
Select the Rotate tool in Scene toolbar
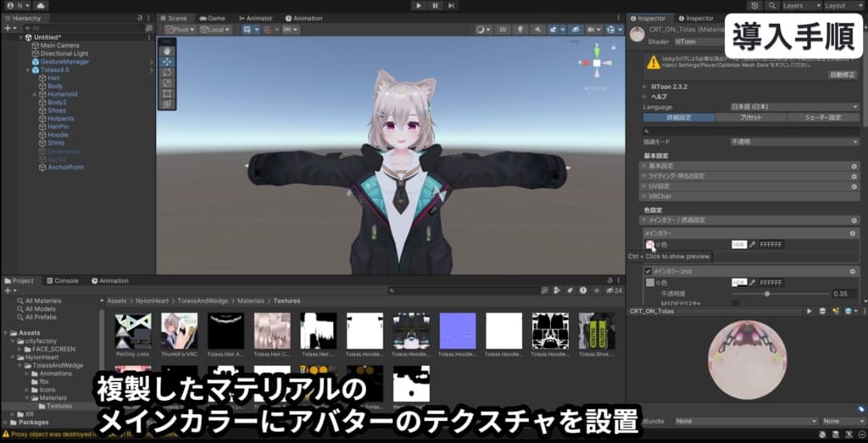tap(167, 73)
